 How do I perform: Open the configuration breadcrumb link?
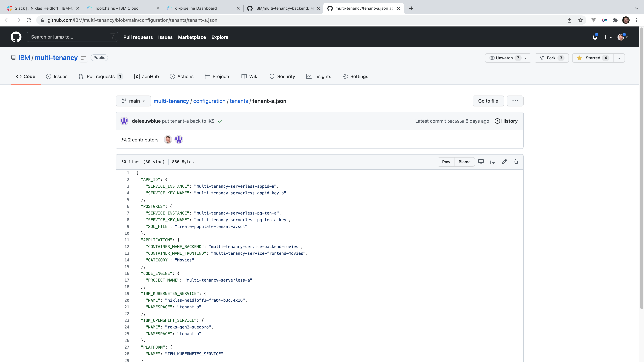click(x=209, y=101)
